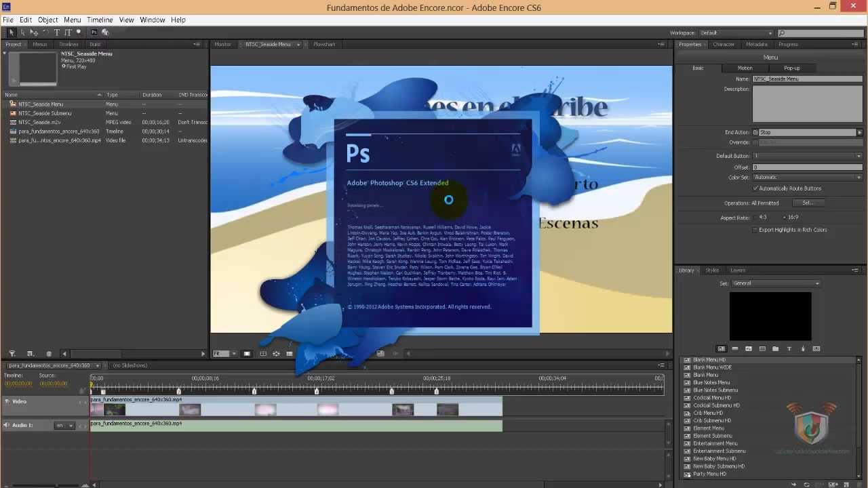The image size is (868, 488).
Task: Open the End Action dropdown
Action: pos(859,132)
